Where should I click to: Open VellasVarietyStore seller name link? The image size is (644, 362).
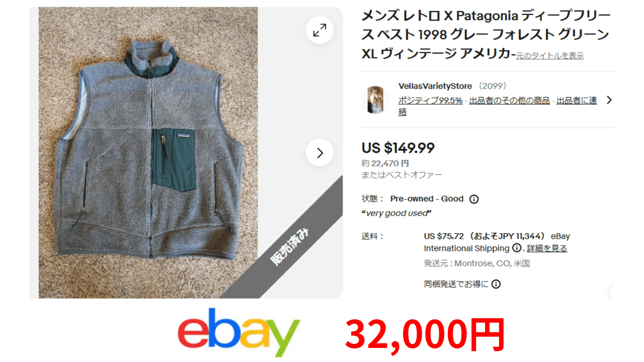tap(435, 86)
